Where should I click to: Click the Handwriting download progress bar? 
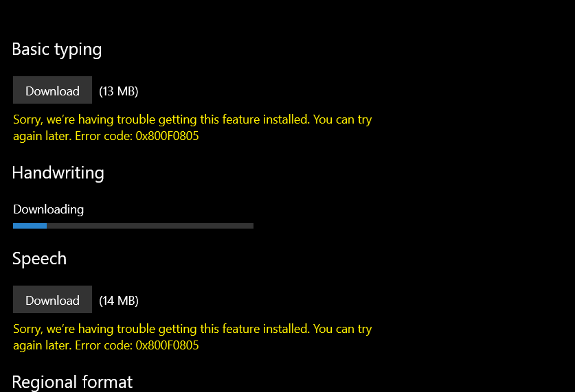pyautogui.click(x=133, y=225)
